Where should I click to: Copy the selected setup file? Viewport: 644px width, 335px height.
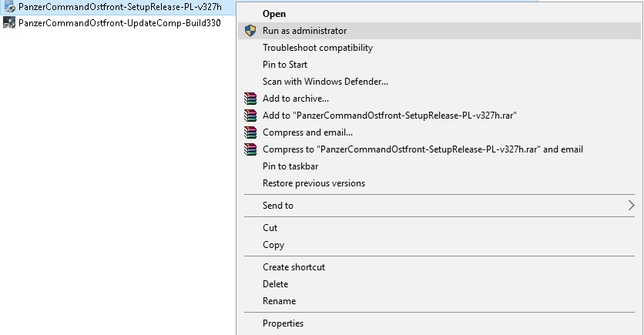(273, 245)
